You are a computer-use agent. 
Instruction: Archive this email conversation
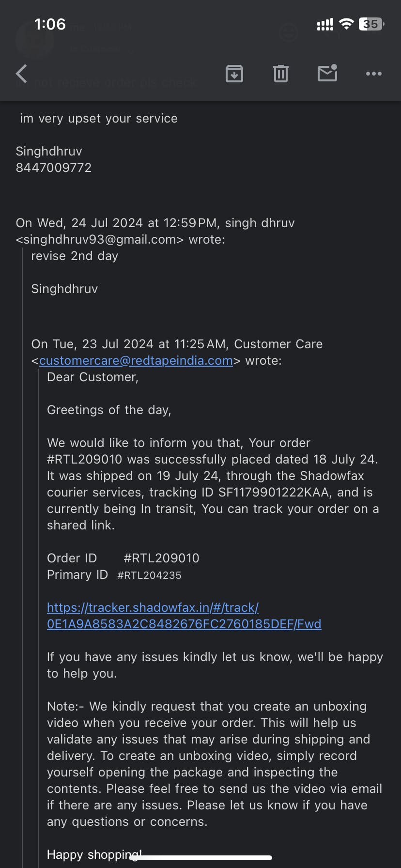pyautogui.click(x=234, y=74)
